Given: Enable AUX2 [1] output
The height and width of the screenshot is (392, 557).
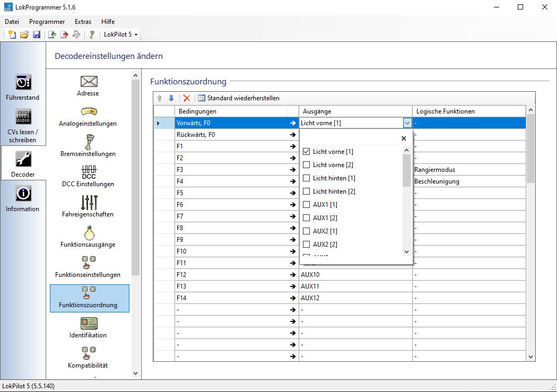Looking at the screenshot, I should 306,231.
